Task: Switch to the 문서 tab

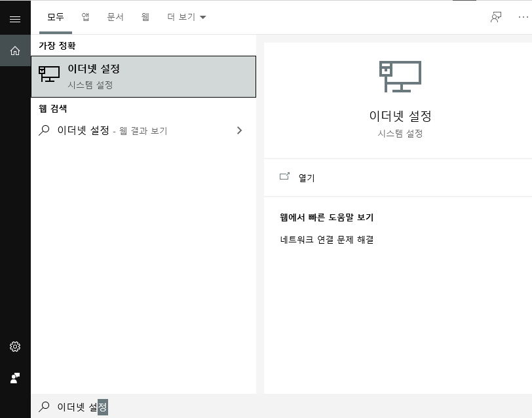Action: pyautogui.click(x=115, y=18)
